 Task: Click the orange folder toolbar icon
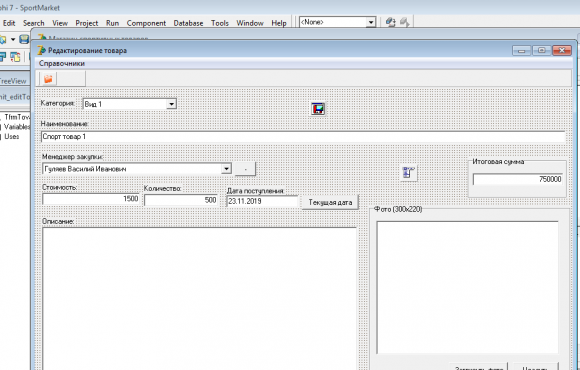(48, 79)
